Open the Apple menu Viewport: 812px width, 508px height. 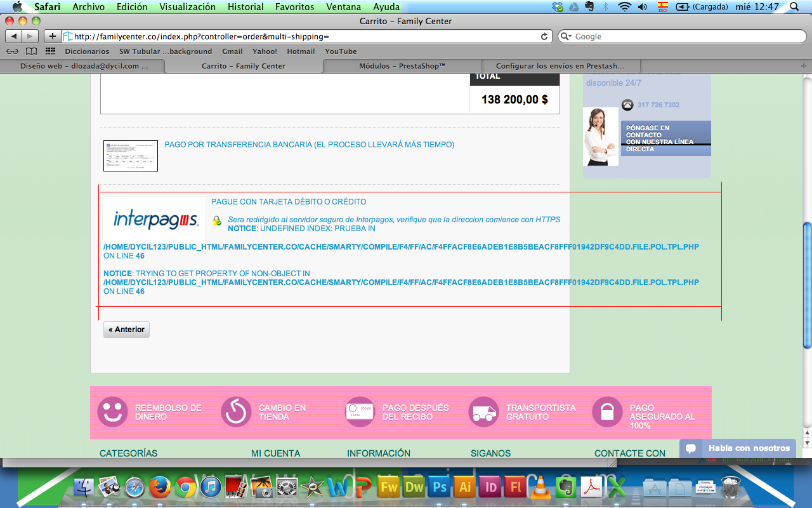[18, 7]
